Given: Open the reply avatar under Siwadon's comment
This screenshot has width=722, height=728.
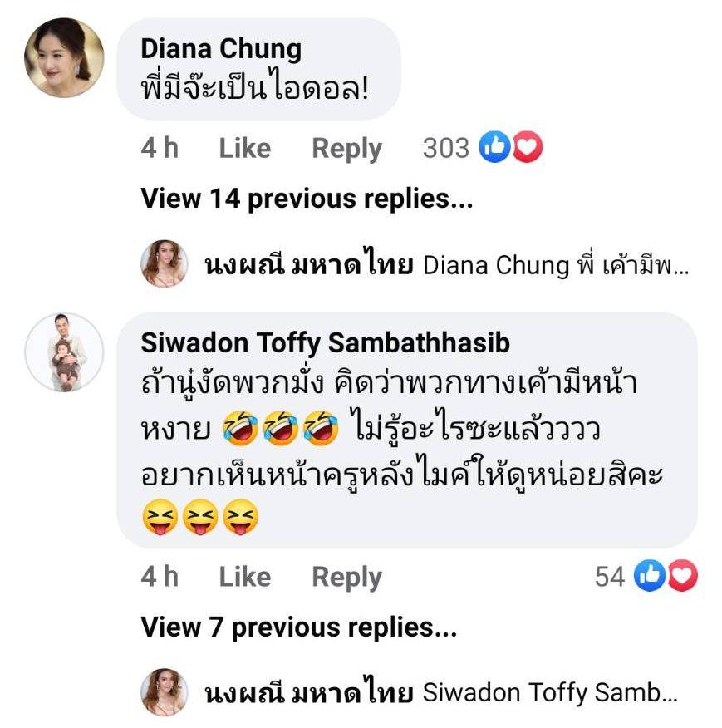Looking at the screenshot, I should pyautogui.click(x=164, y=693).
